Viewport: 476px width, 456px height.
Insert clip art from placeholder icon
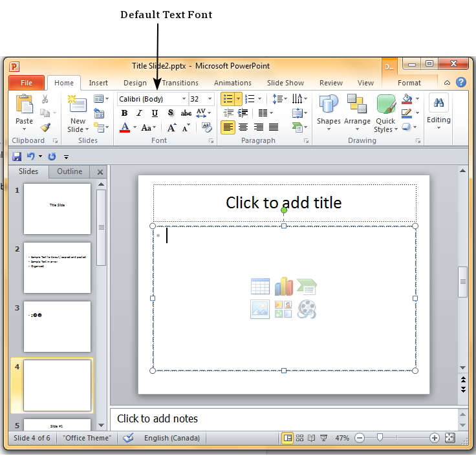283,309
